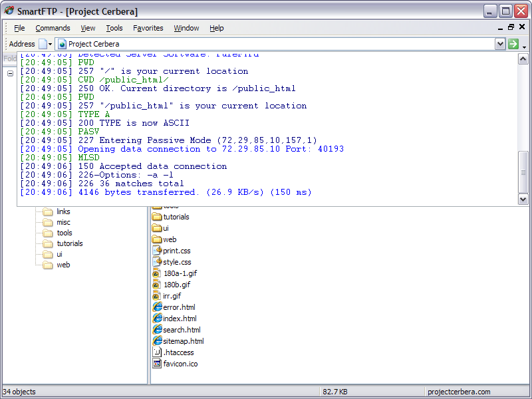Collapse the folder tree root node
The width and height of the screenshot is (532, 399).
(10, 73)
